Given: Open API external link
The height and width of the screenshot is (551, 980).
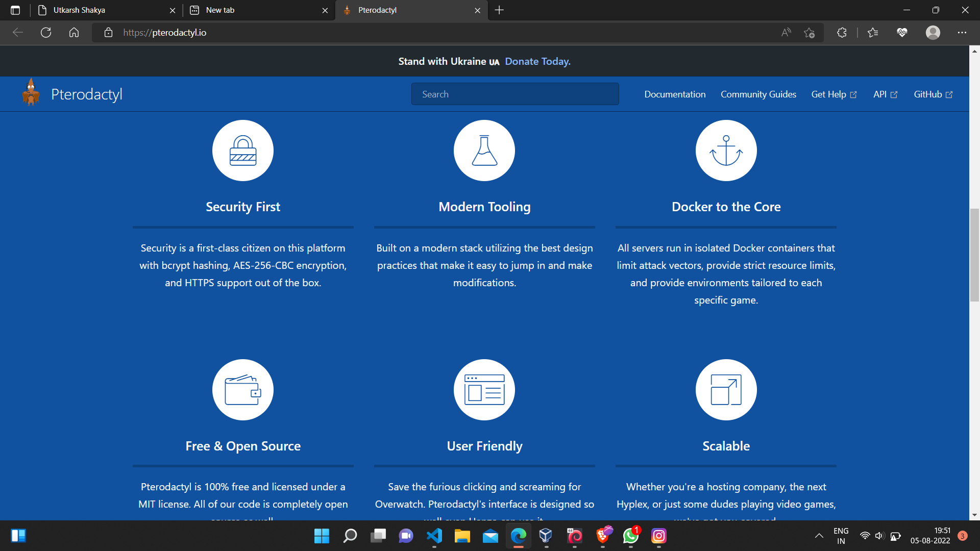Looking at the screenshot, I should pyautogui.click(x=885, y=94).
